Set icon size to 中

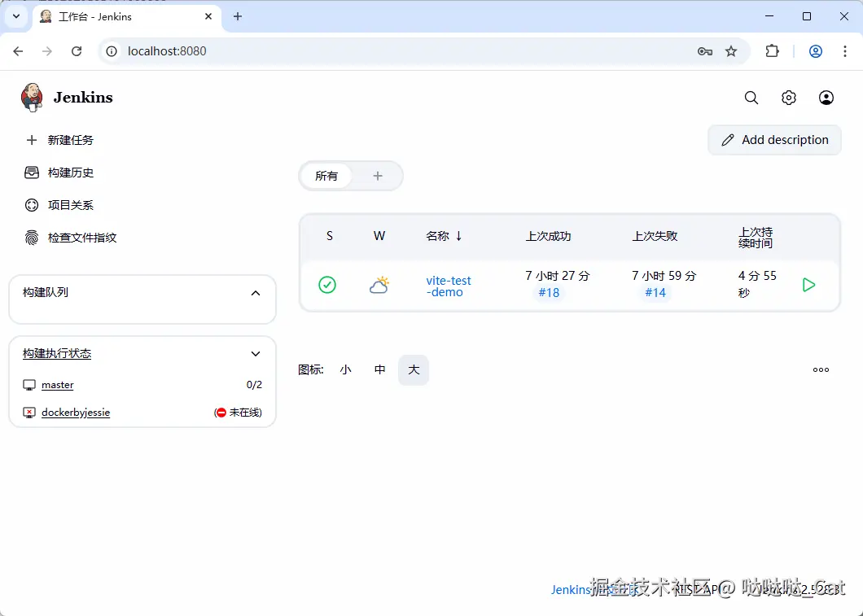tap(379, 369)
